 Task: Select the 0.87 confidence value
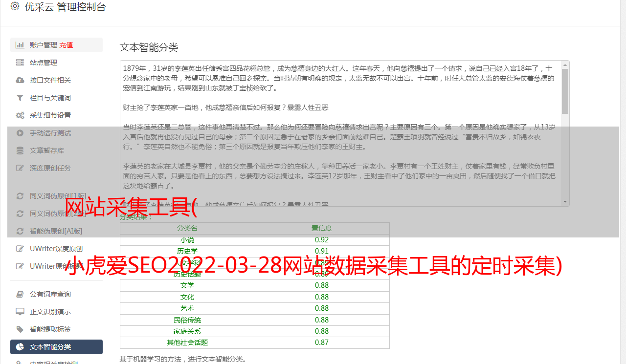(322, 343)
